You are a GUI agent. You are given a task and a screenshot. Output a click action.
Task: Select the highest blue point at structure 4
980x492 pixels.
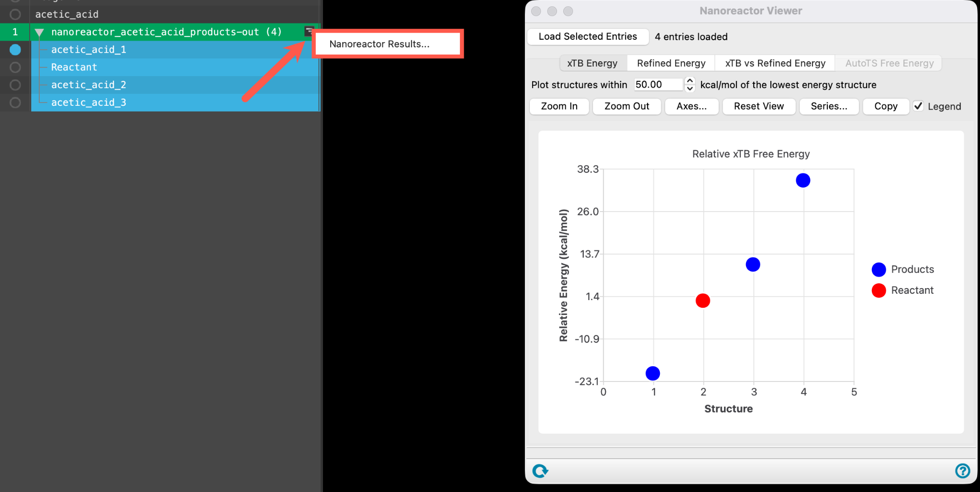(803, 180)
